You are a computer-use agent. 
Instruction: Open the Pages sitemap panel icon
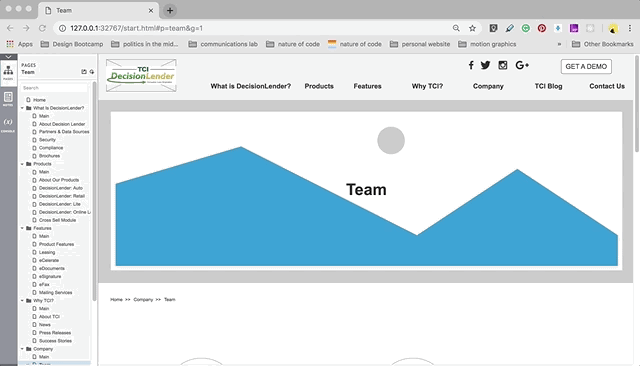8,73
